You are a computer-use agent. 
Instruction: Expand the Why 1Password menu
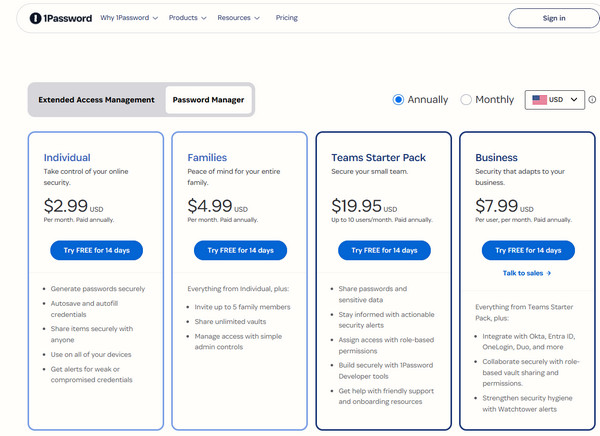(131, 18)
